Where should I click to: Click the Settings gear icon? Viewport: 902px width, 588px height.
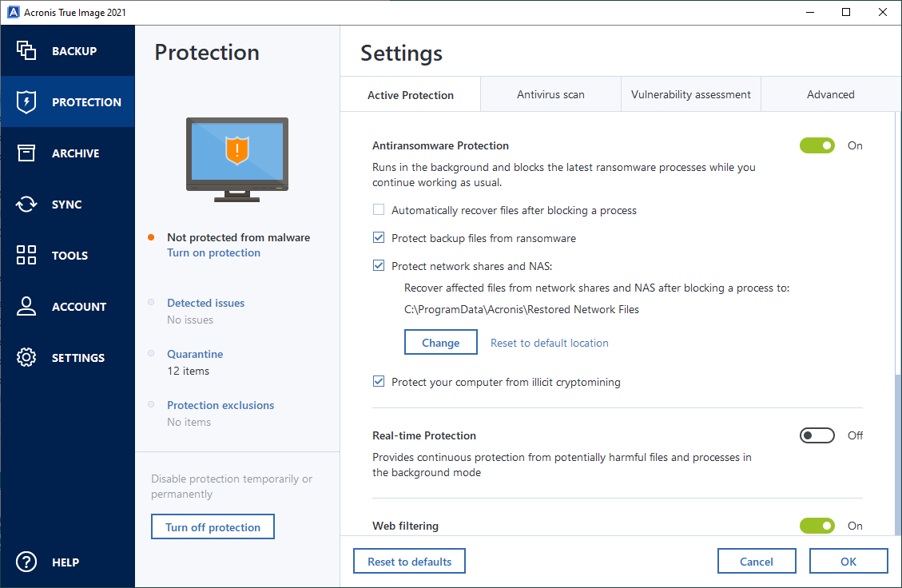tap(26, 358)
